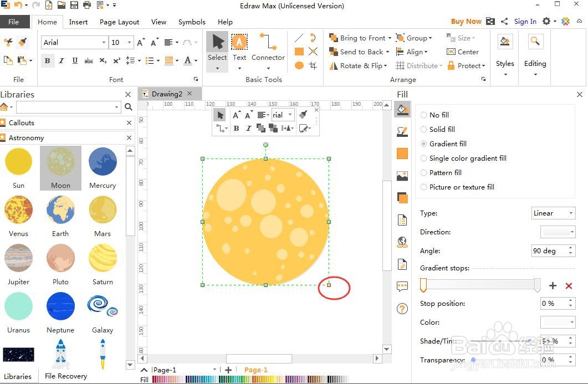Image resolution: width=588 pixels, height=384 pixels.
Task: Open the font name dropdown Arial
Action: 104,42
